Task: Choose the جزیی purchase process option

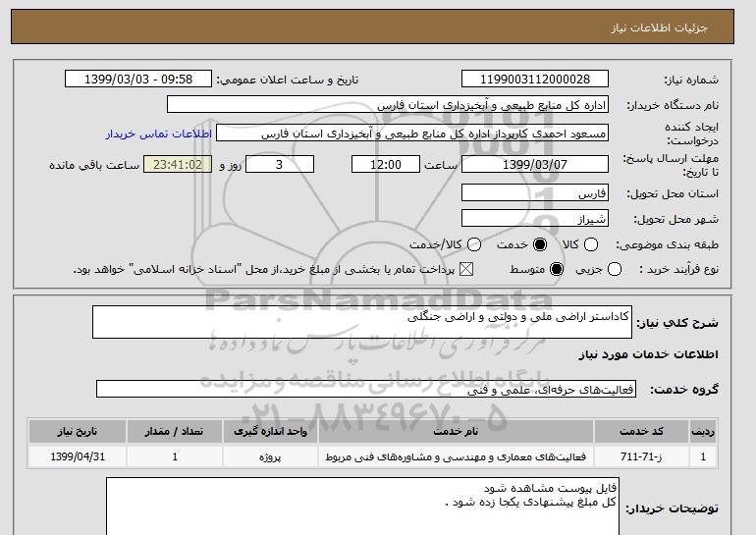Action: pos(615,269)
